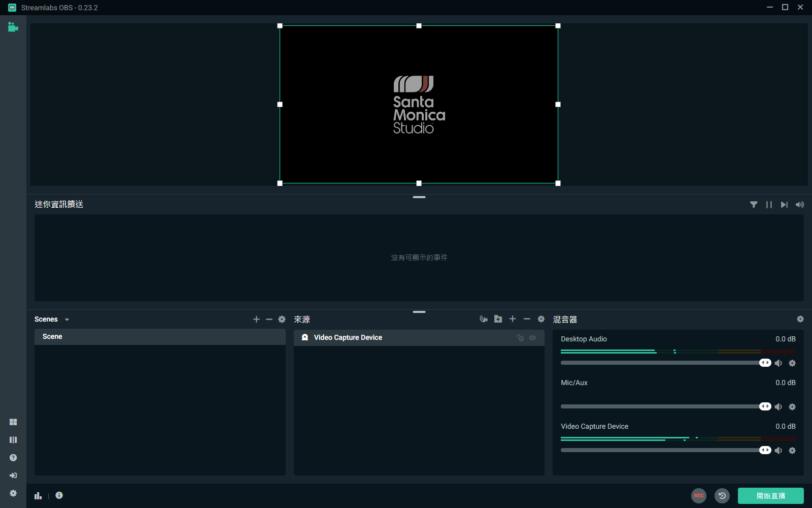
Task: Add a new source folder
Action: [x=498, y=319]
